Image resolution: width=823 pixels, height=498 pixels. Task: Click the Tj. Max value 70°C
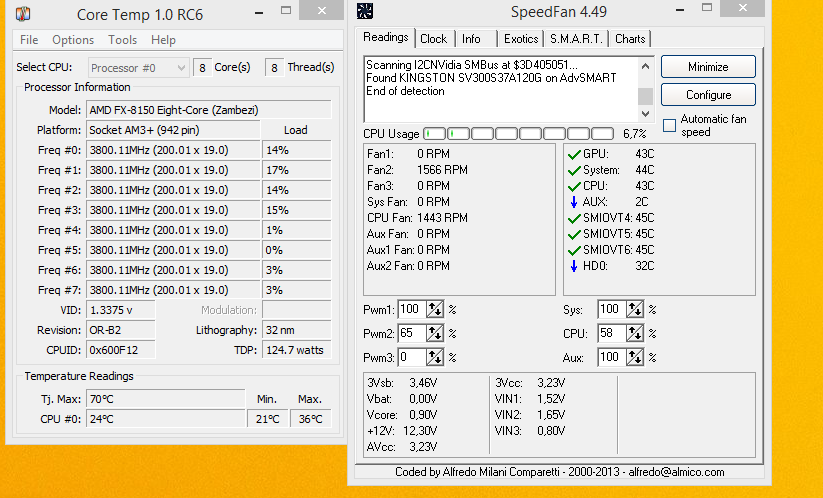165,399
